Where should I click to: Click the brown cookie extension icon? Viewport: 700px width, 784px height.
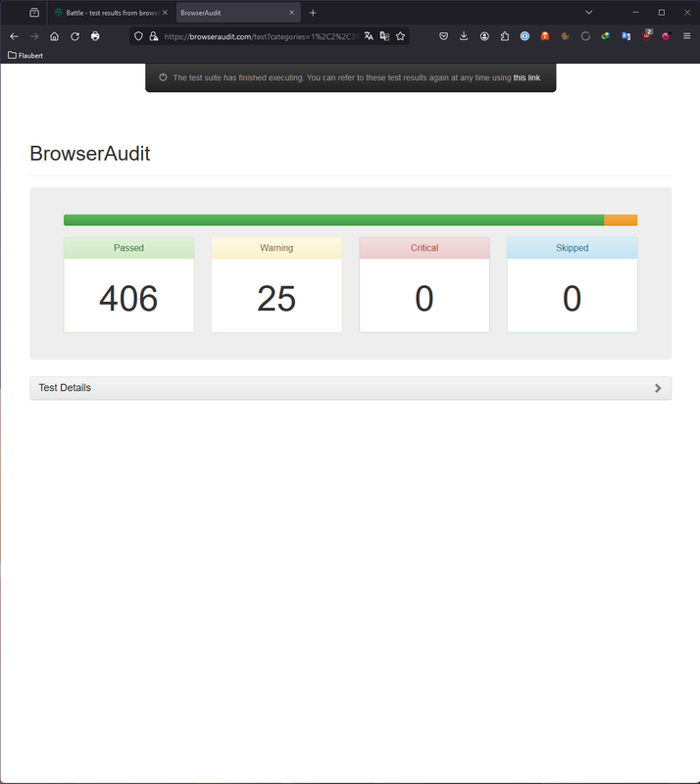565,36
